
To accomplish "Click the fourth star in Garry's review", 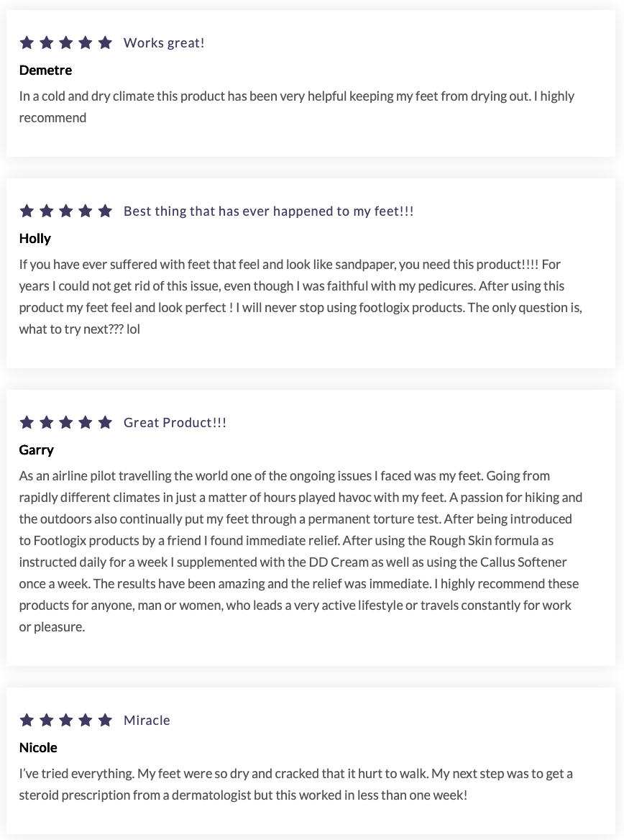I will pos(86,422).
